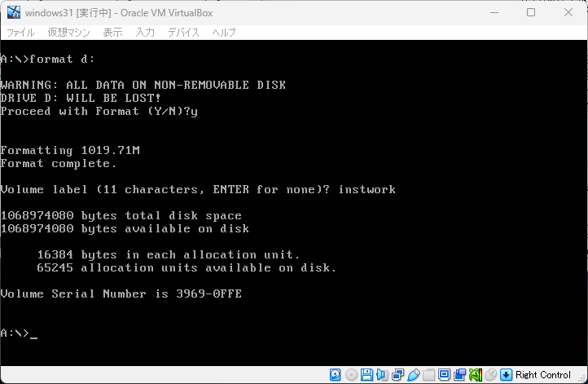Image resolution: width=588 pixels, height=384 pixels.
Task: Click the display monitor status icon
Action: click(445, 374)
